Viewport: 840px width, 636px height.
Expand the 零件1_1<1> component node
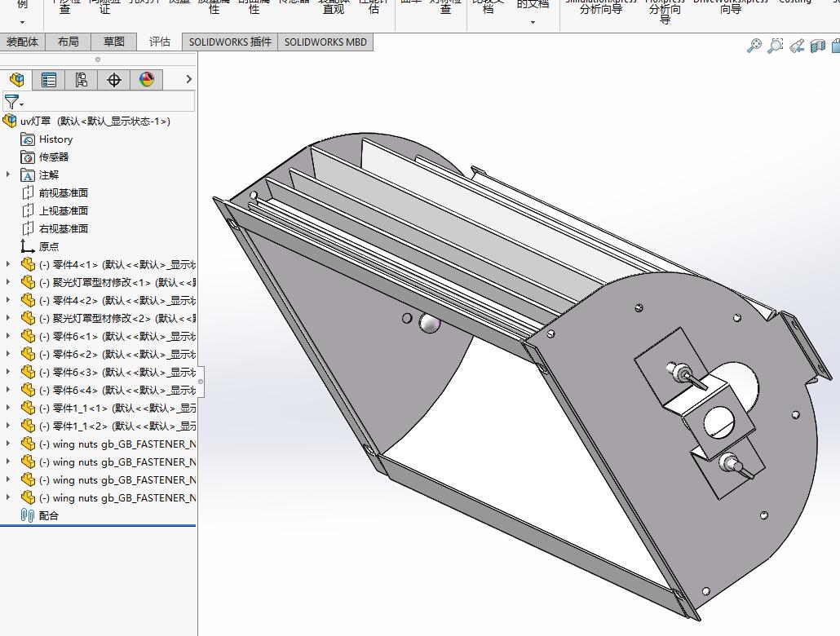pyautogui.click(x=7, y=408)
